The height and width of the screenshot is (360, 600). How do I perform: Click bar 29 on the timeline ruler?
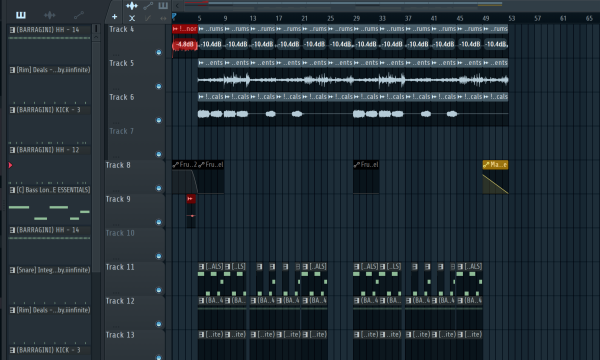pyautogui.click(x=356, y=18)
